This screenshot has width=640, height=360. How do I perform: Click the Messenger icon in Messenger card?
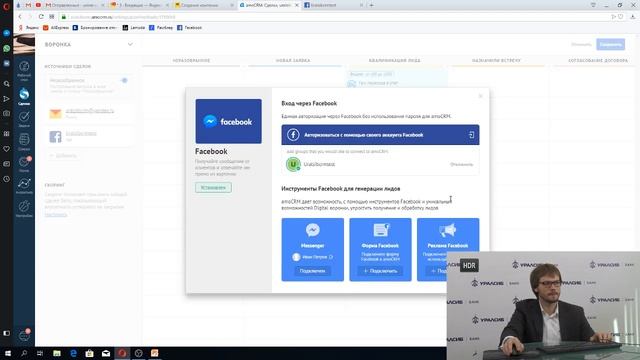click(313, 230)
